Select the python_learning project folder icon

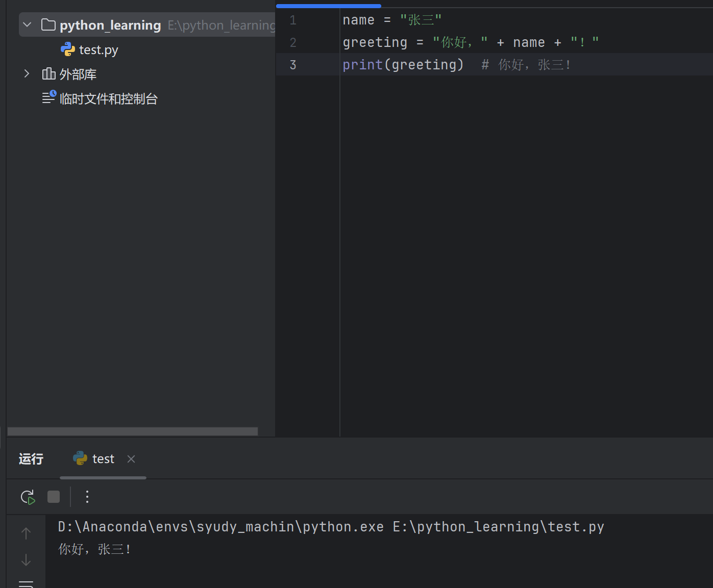point(48,24)
